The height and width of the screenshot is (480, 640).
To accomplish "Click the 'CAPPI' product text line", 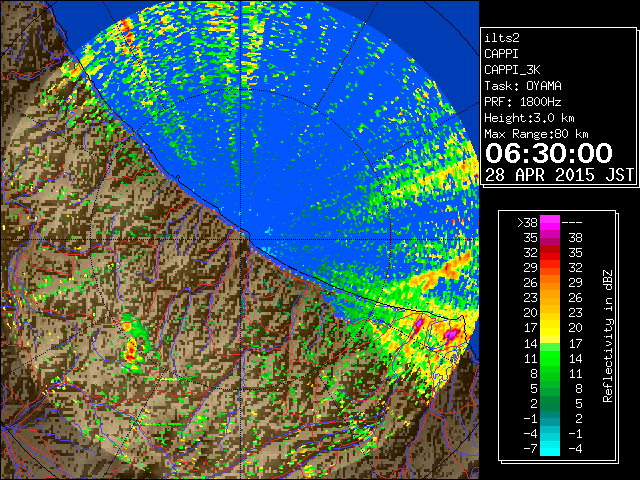I will point(501,54).
